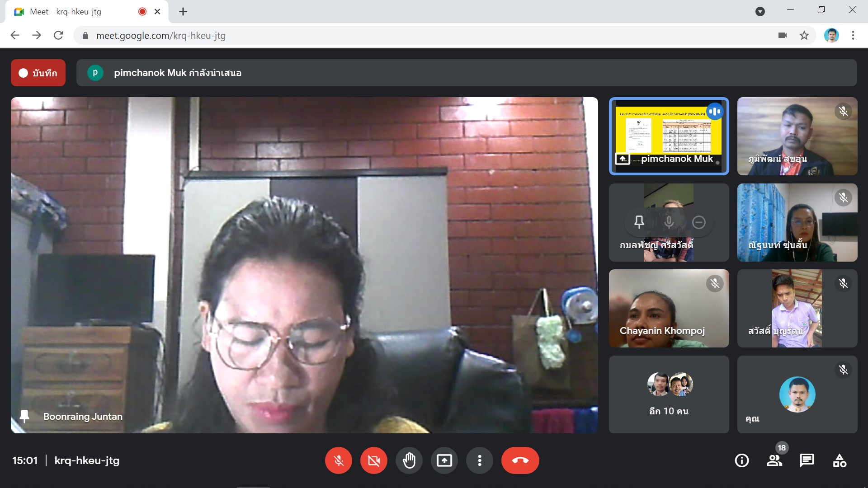This screenshot has height=488, width=868.
Task: Click the red บันทึก recording button
Action: [x=38, y=73]
